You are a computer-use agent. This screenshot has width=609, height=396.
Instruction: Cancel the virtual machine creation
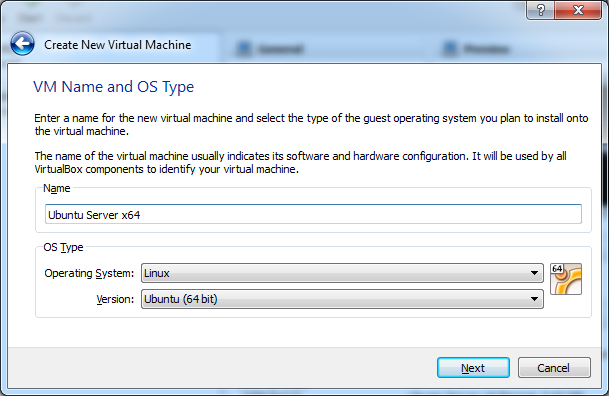coord(554,368)
